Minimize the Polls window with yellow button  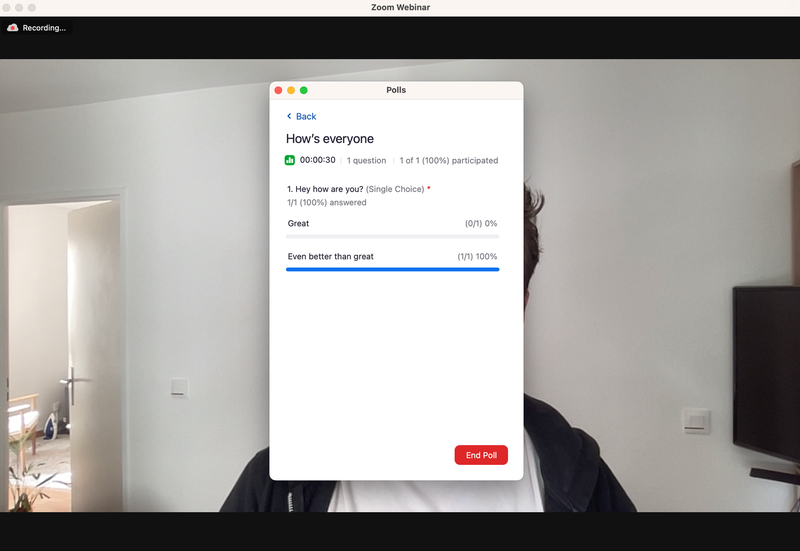pos(291,90)
